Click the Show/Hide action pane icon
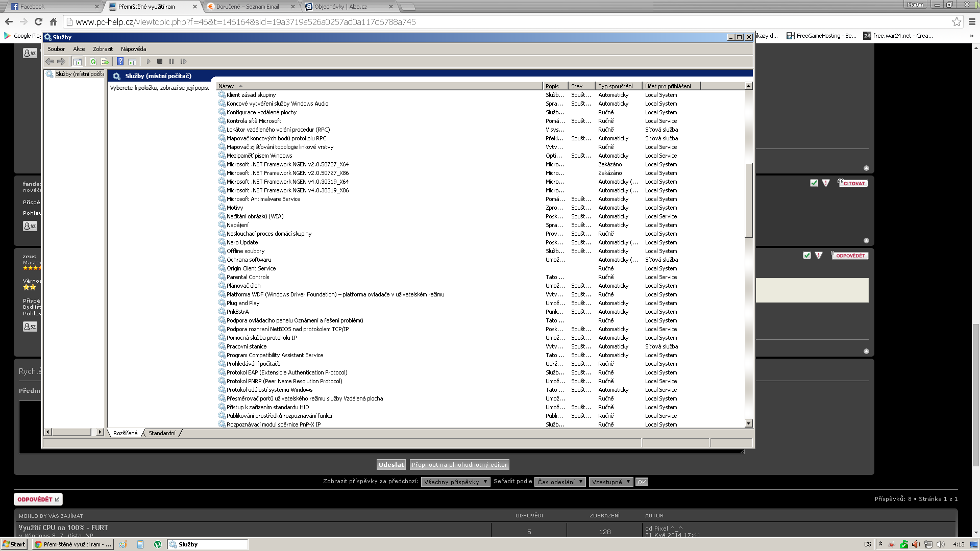 click(x=132, y=61)
